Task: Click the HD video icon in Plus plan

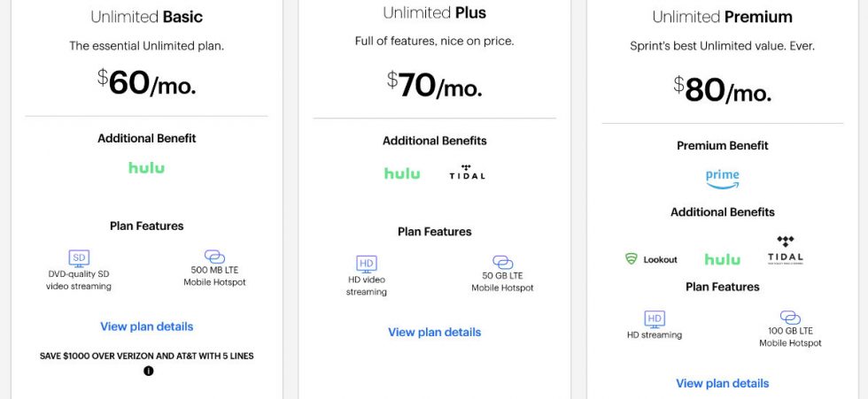Action: pos(367,263)
